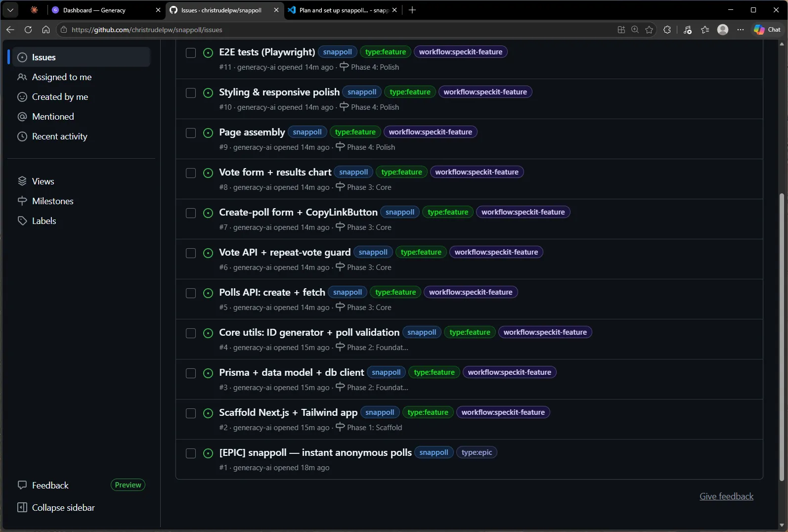This screenshot has height=532, width=788.
Task: Open Feedback in the sidebar
Action: point(50,485)
